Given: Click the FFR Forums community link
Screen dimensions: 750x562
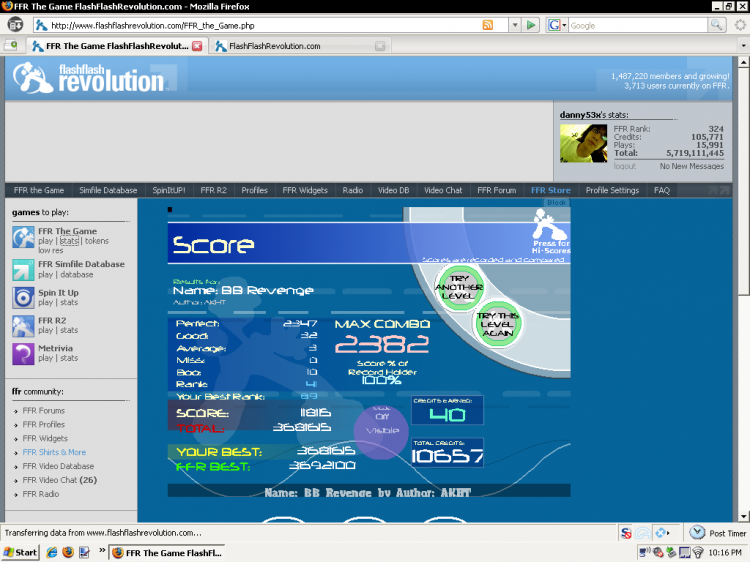Looking at the screenshot, I should (x=44, y=410).
